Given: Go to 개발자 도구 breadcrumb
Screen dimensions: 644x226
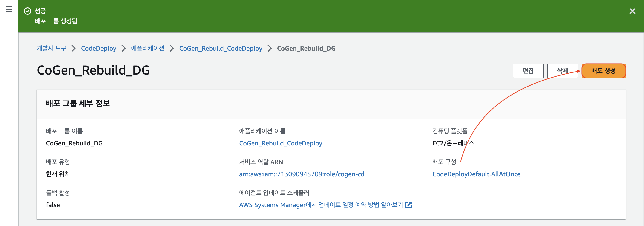Looking at the screenshot, I should tap(52, 48).
